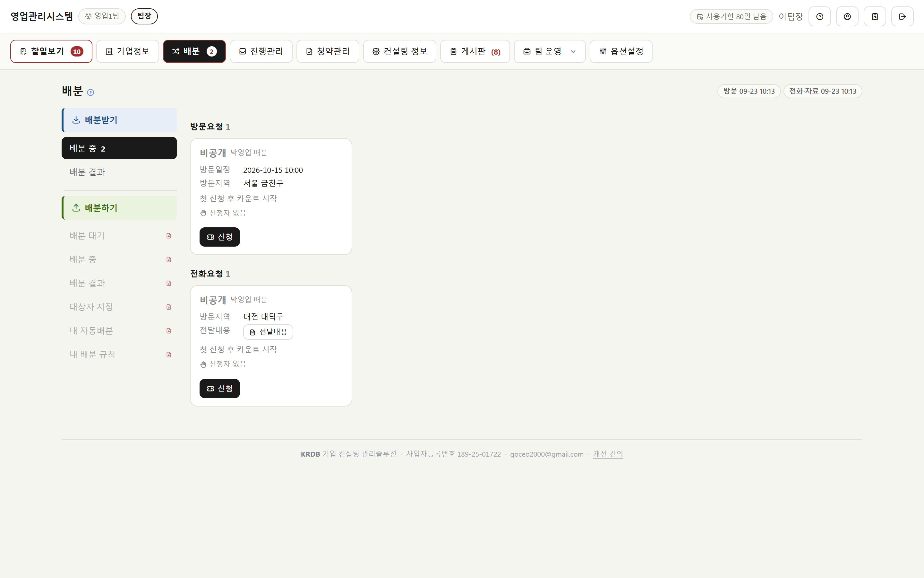
Task: Click the file icon on 대상자 지정 row
Action: pos(169,307)
